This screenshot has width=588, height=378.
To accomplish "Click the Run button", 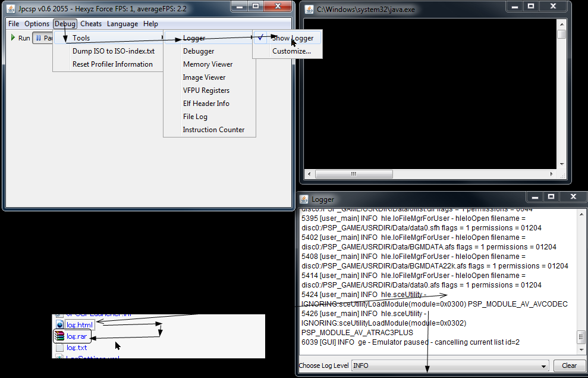I will (x=20, y=38).
